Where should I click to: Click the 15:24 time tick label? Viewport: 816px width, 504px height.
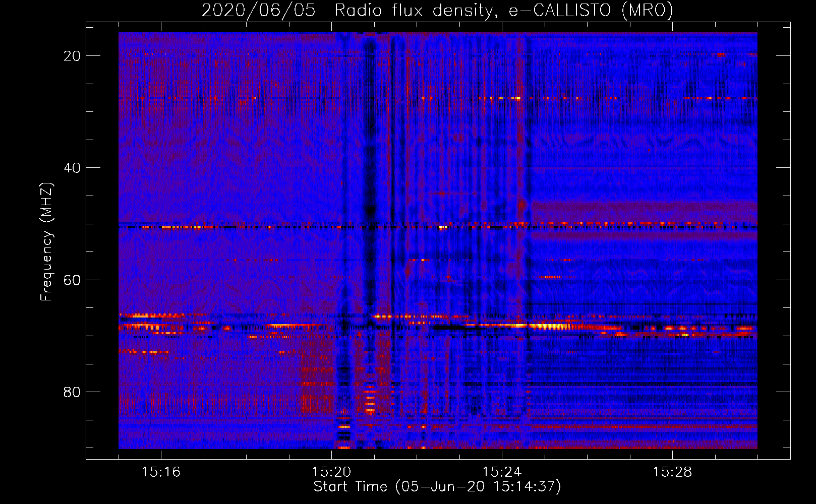(x=502, y=472)
